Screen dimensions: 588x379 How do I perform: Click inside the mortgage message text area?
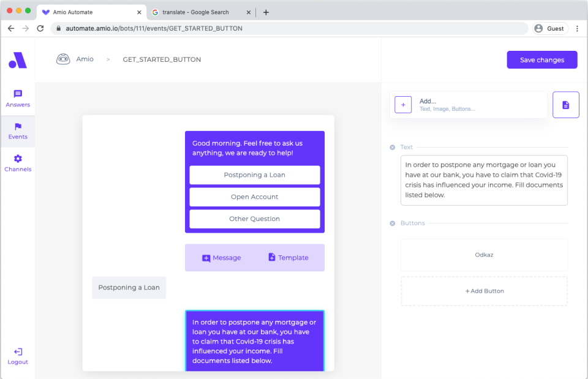pyautogui.click(x=484, y=180)
